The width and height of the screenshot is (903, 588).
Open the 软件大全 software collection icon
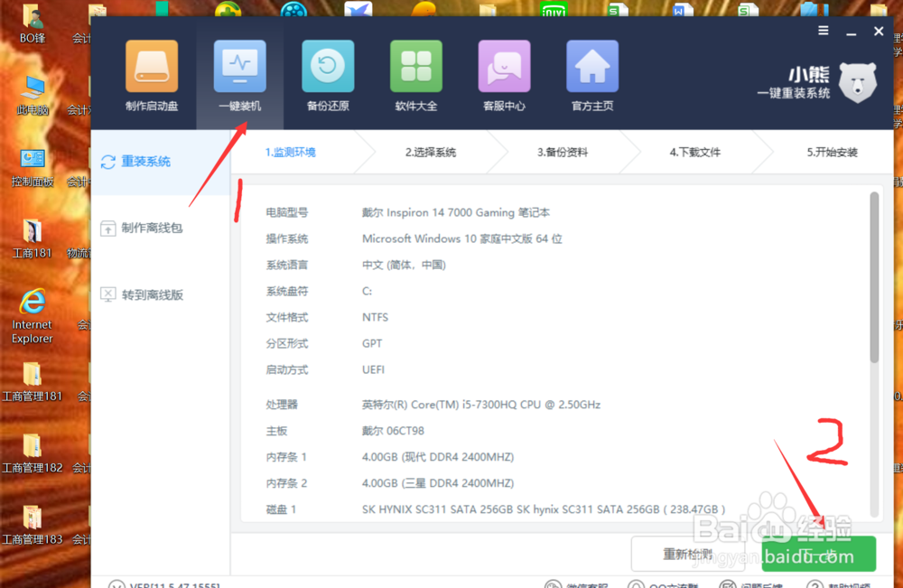[x=415, y=65]
